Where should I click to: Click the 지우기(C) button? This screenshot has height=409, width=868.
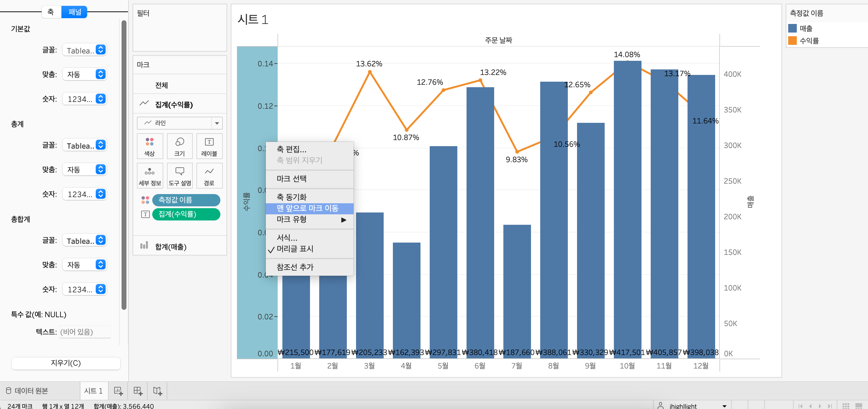point(66,363)
